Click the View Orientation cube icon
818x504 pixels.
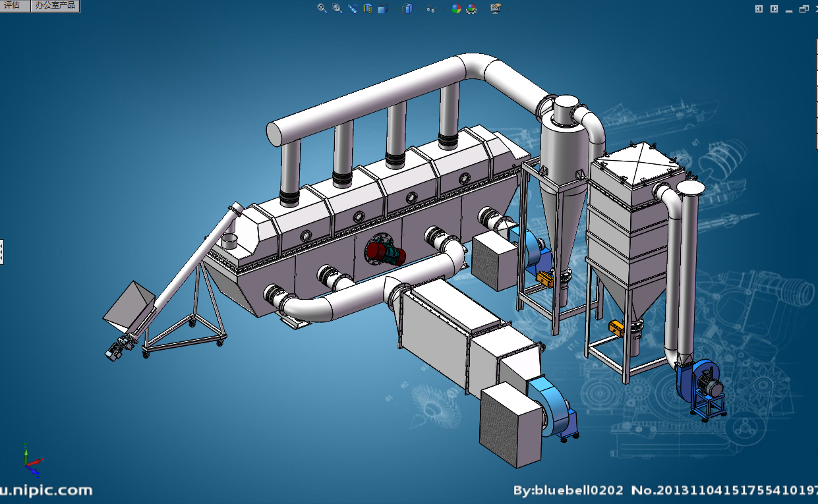(x=383, y=9)
